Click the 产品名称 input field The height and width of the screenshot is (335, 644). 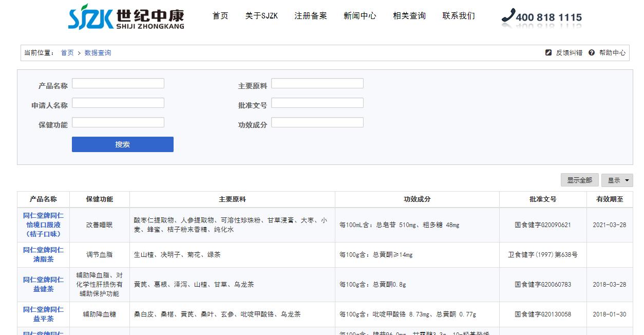(x=118, y=83)
